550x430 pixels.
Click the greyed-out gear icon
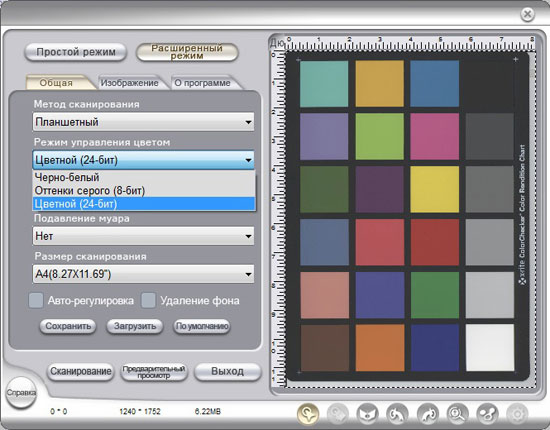click(517, 414)
